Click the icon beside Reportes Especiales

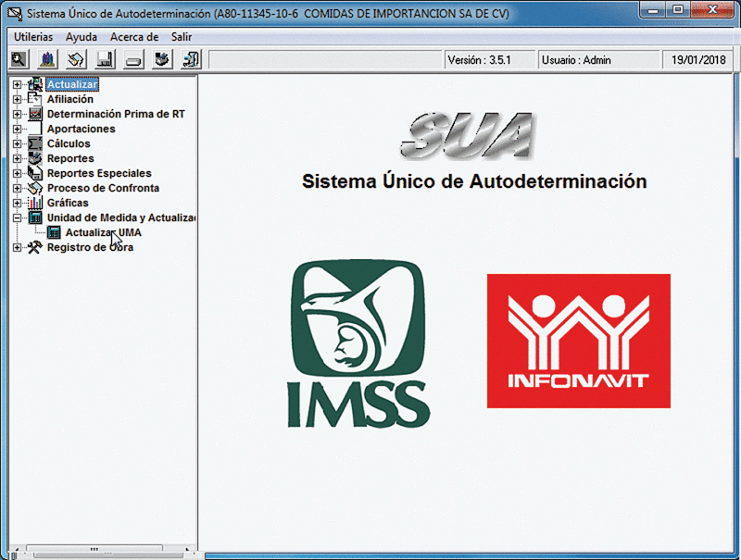click(35, 173)
